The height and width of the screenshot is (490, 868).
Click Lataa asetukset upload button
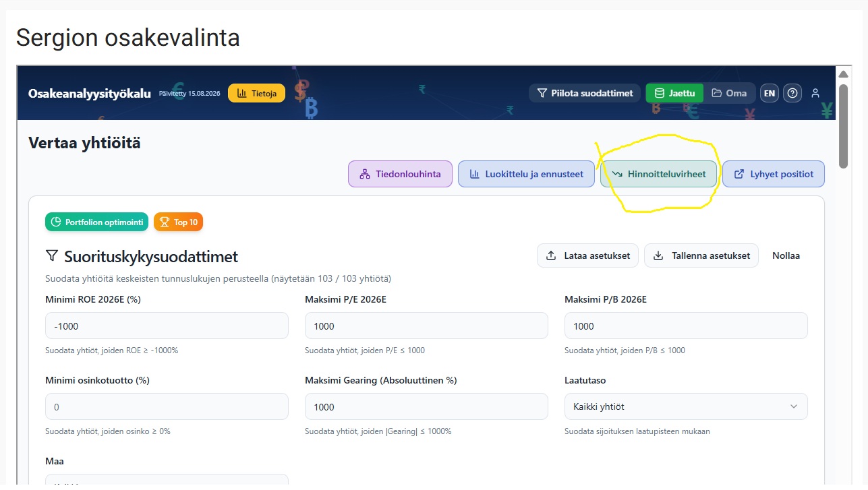587,255
